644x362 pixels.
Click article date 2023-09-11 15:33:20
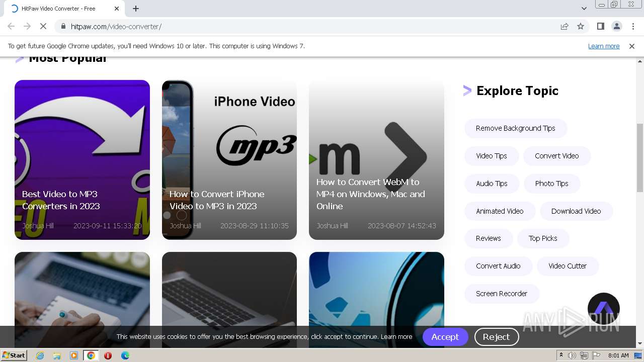108,226
